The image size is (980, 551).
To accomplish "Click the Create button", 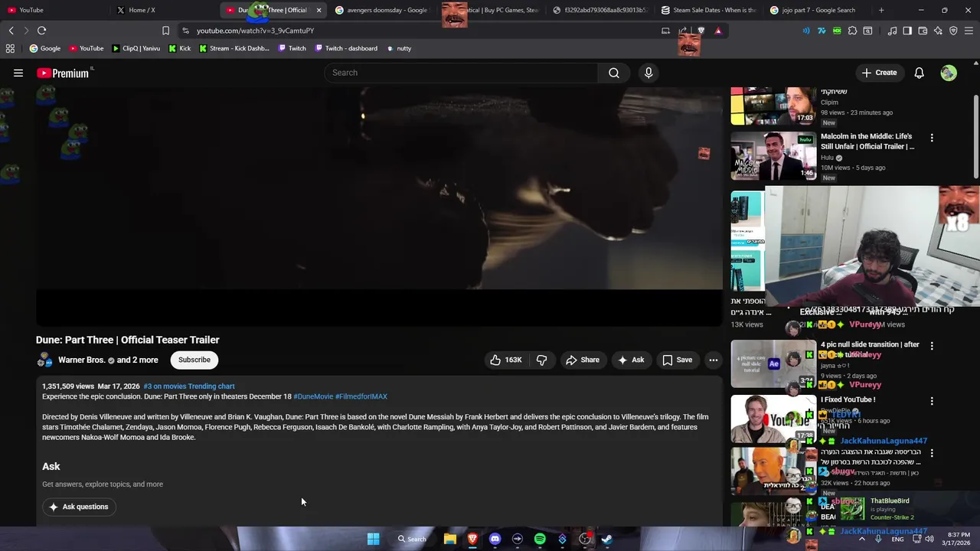I will pyautogui.click(x=879, y=73).
